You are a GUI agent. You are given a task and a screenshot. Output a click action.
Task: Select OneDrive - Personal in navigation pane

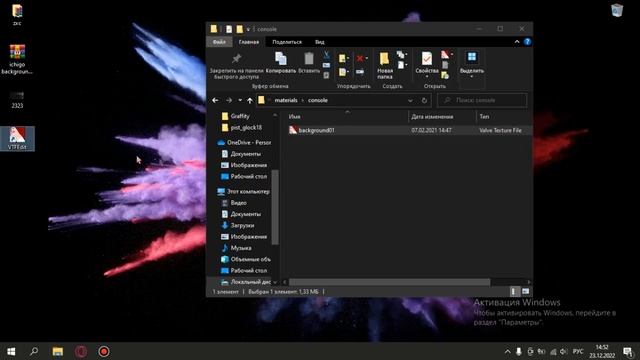coord(244,142)
